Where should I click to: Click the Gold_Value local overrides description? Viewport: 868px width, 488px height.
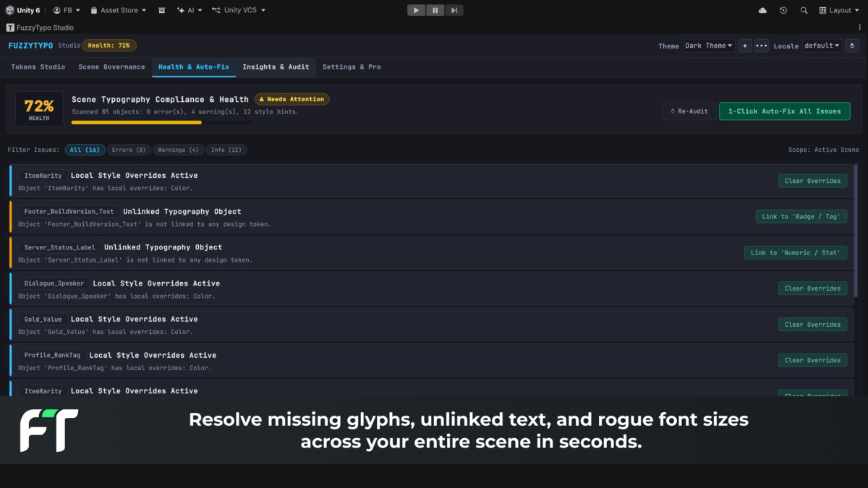(x=106, y=332)
